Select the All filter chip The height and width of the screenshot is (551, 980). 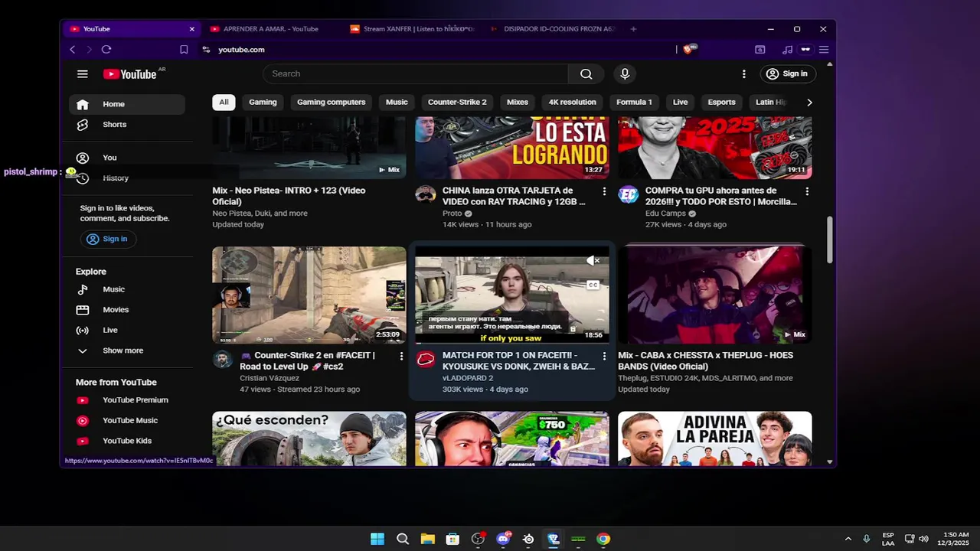coord(224,102)
